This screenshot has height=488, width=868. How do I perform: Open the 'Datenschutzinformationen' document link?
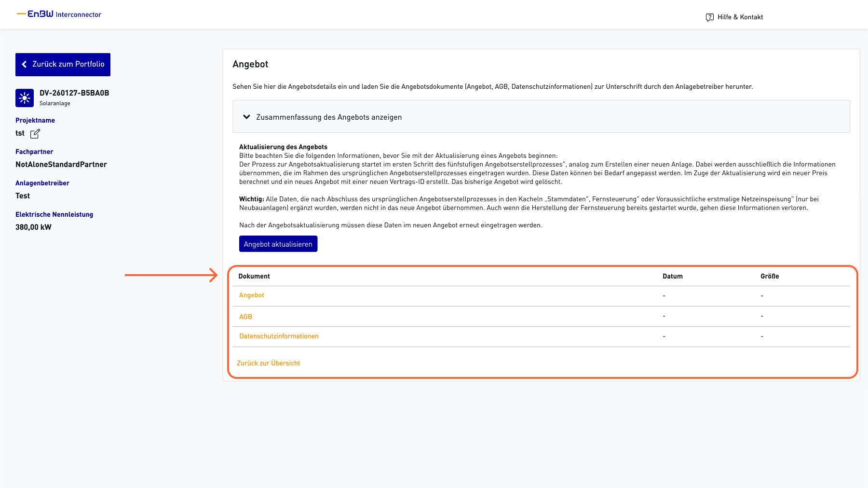point(279,336)
